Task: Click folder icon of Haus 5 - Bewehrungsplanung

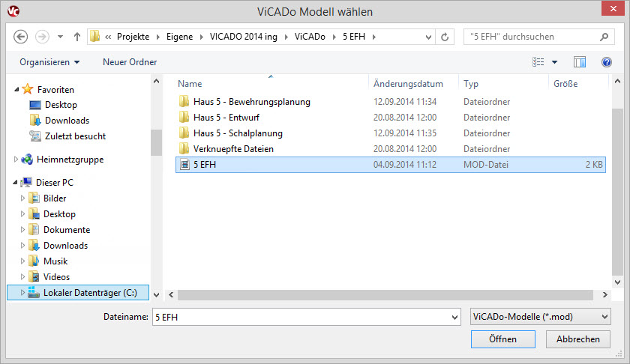Action: coord(184,102)
